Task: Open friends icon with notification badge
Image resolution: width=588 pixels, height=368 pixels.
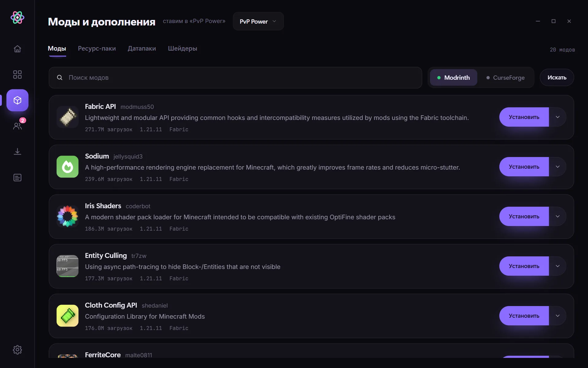Action: click(x=17, y=125)
